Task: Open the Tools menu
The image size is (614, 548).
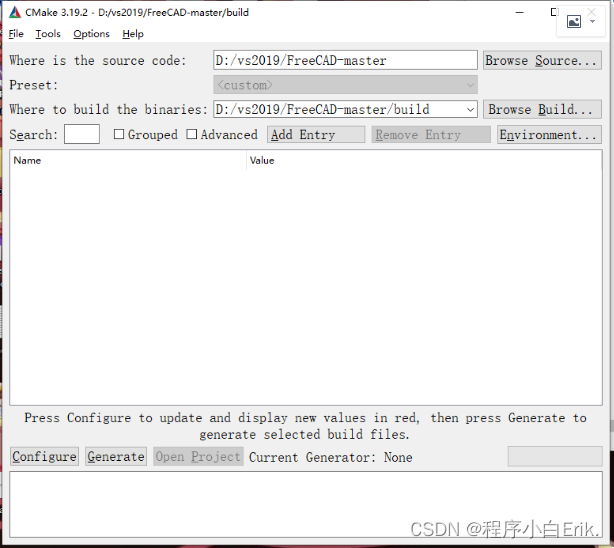Action: coord(48,34)
